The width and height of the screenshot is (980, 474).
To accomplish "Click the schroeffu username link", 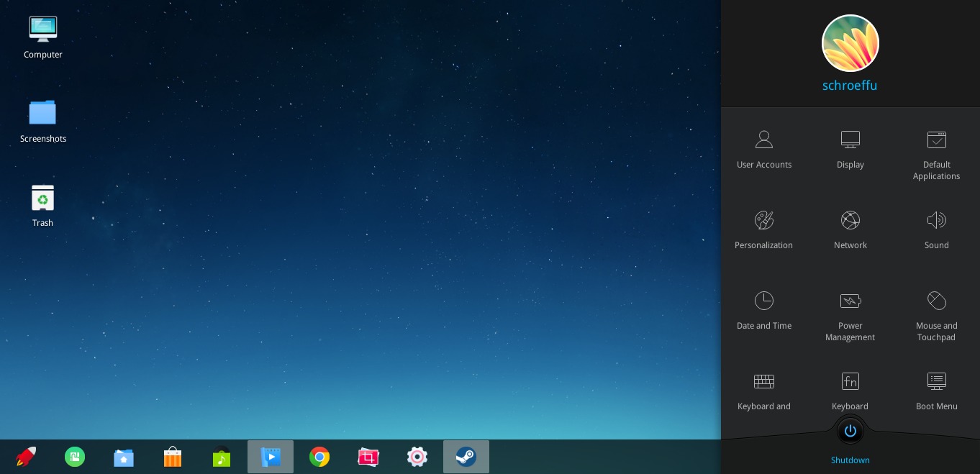I will coord(850,86).
